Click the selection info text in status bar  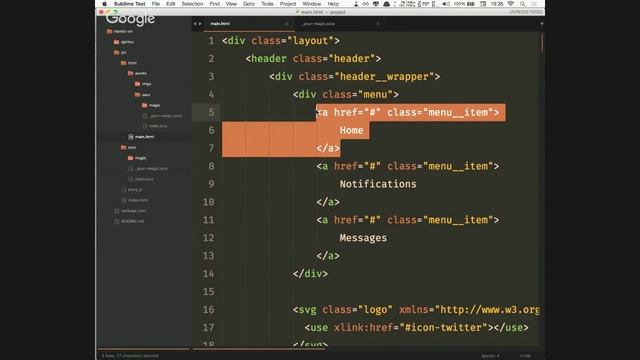coord(130,356)
